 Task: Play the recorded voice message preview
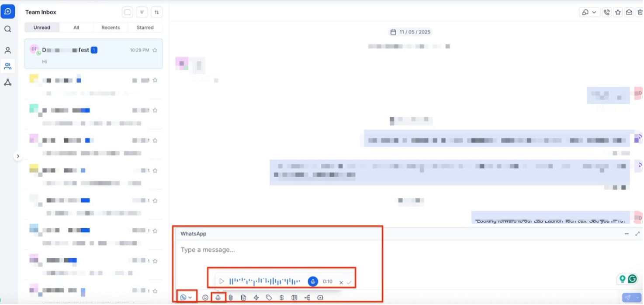point(222,281)
